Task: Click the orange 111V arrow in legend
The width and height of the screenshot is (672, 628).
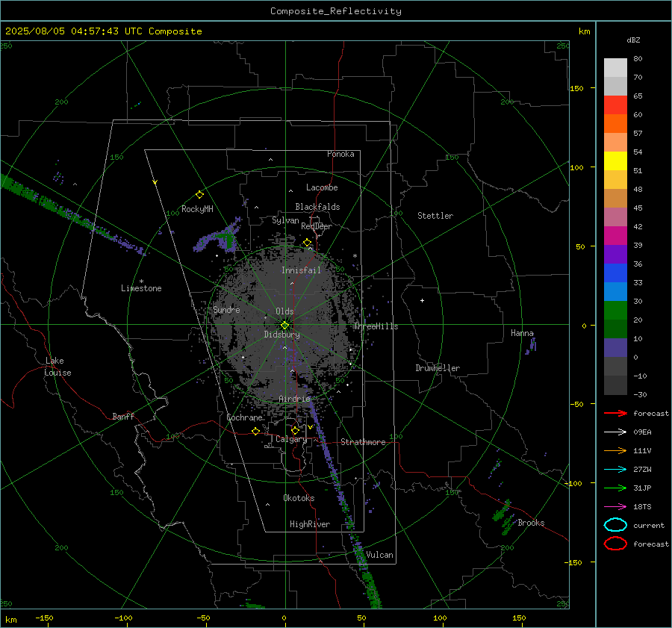Action: (x=615, y=450)
